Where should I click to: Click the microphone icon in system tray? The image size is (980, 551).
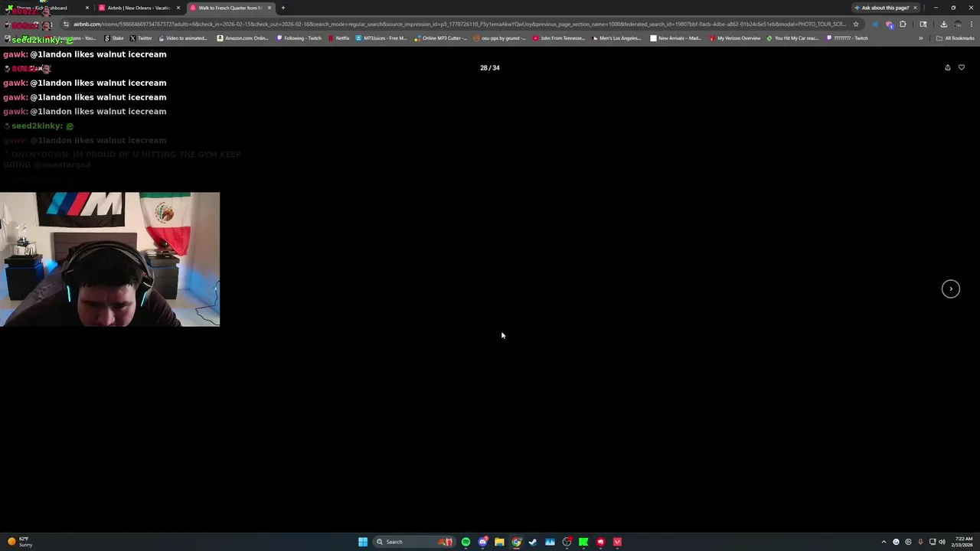click(x=920, y=542)
